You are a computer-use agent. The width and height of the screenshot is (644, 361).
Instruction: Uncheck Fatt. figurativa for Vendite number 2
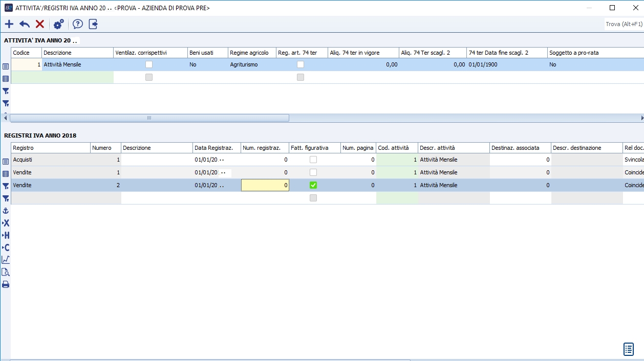point(313,185)
